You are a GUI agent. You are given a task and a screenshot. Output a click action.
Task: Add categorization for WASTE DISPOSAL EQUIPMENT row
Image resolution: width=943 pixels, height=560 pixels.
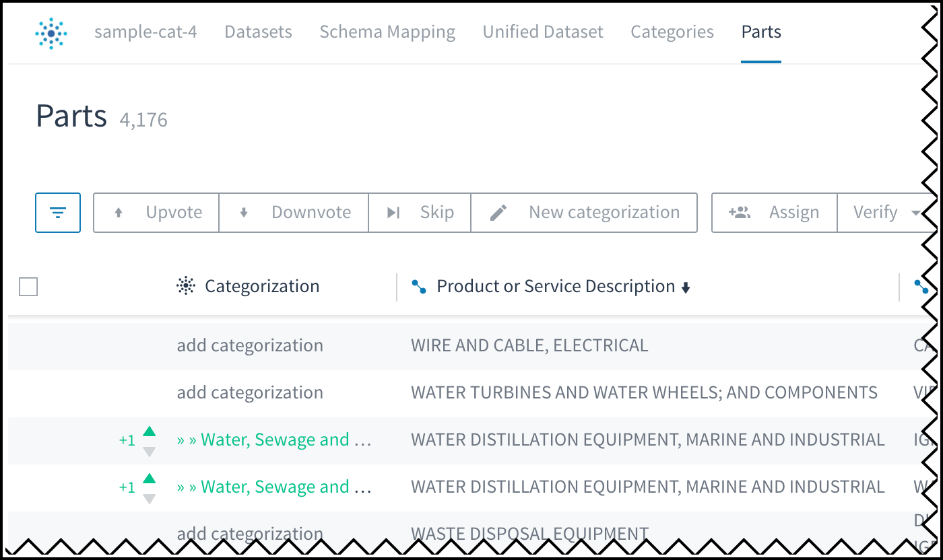pos(250,534)
